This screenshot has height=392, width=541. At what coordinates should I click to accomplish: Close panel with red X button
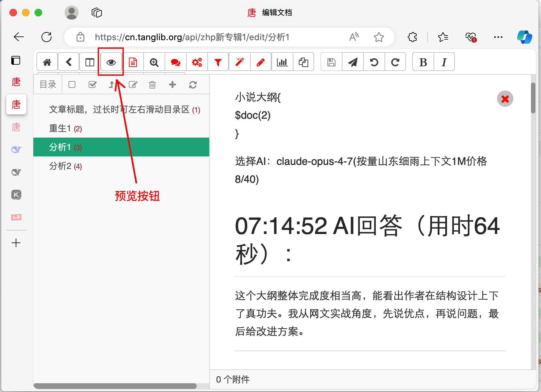pyautogui.click(x=505, y=99)
